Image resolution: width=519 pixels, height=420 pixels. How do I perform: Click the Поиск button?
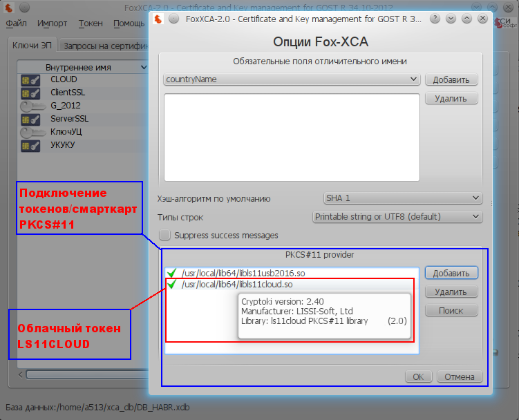451,310
